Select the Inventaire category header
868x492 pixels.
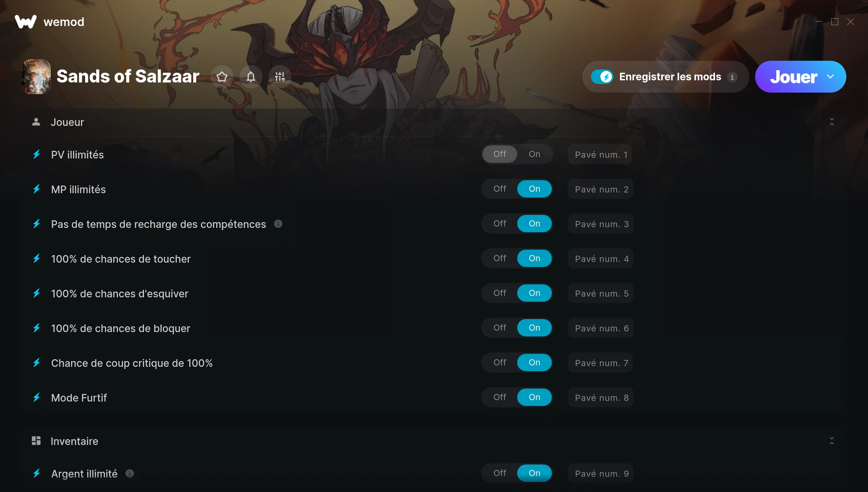click(75, 441)
